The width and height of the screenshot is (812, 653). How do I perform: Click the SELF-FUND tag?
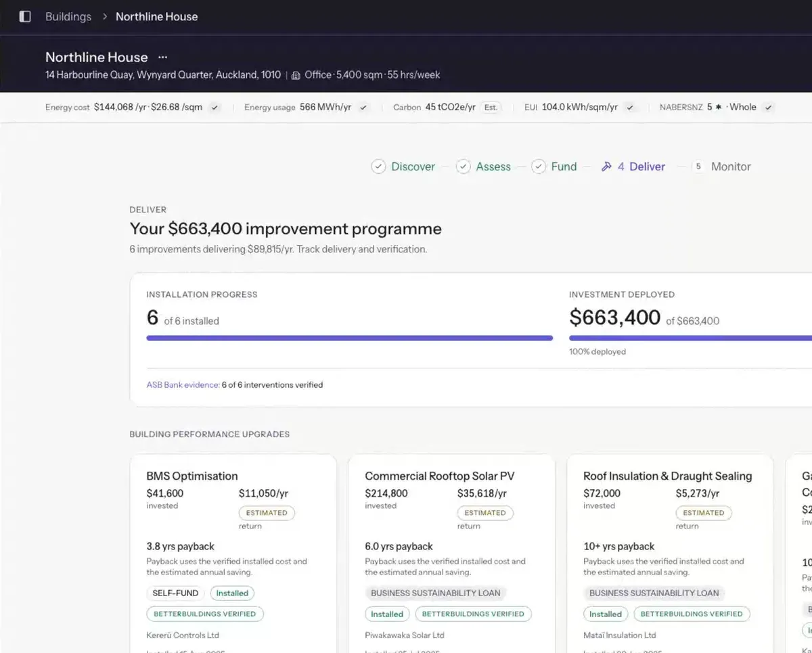click(175, 593)
